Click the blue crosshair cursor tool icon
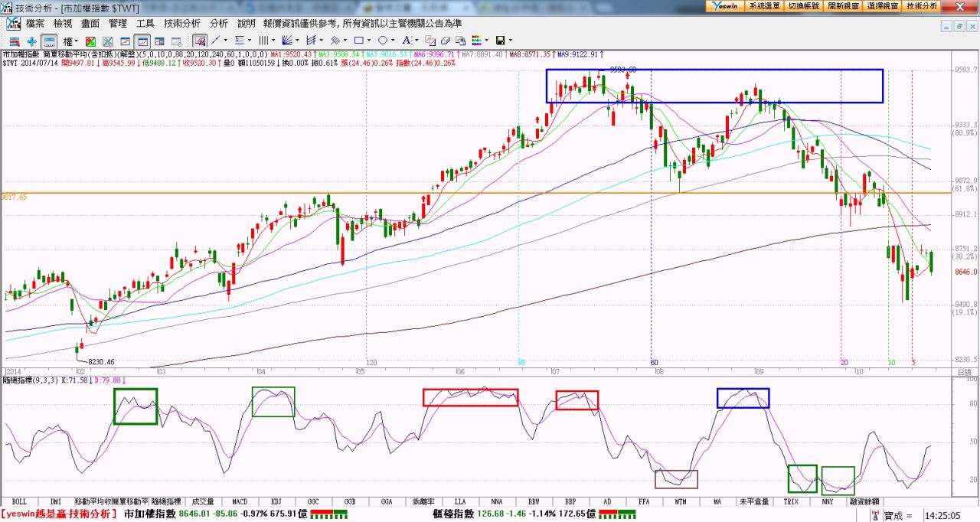980x522 pixels. [31, 41]
